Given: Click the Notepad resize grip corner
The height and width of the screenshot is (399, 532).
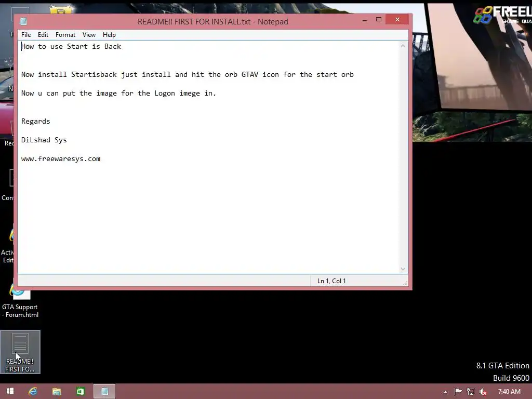Looking at the screenshot, I should (x=405, y=283).
